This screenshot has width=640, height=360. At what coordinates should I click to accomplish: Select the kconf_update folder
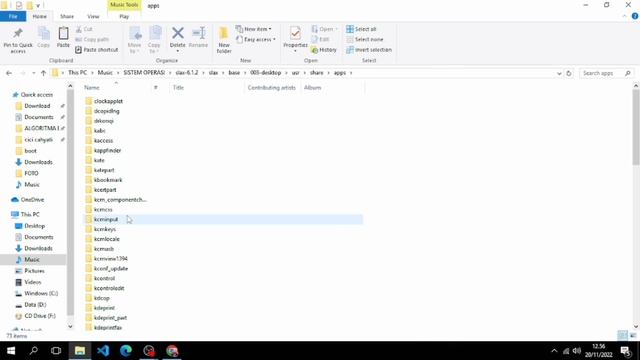[111, 269]
